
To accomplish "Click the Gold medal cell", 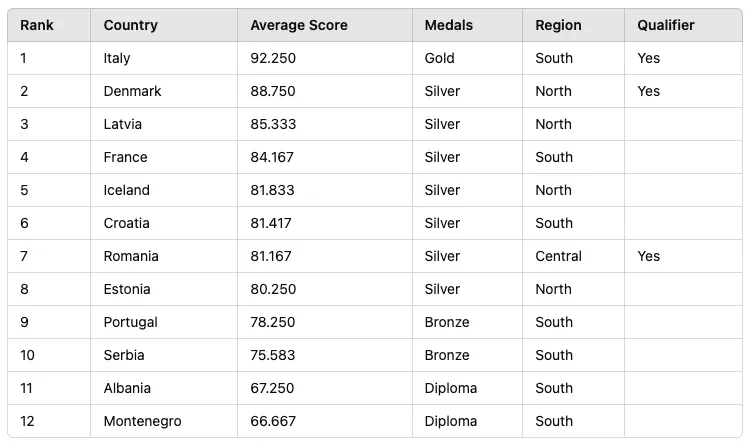I will pos(440,58).
